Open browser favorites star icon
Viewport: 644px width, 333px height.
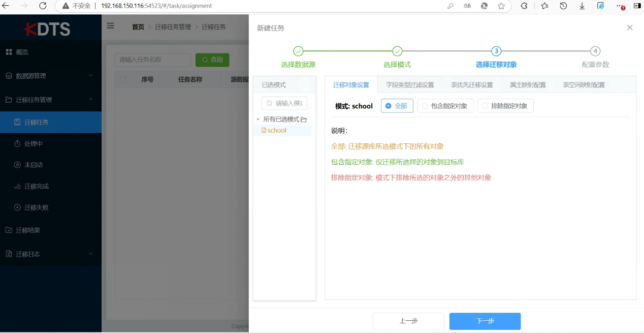[501, 6]
